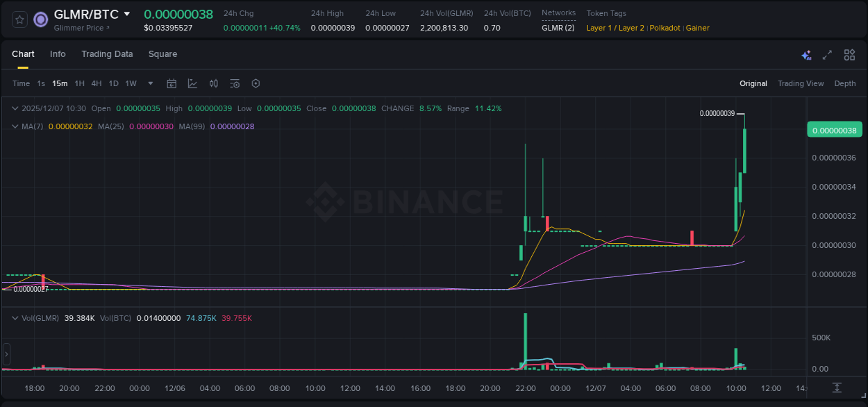
Task: Collapse the Vol(GLMR) volume panel chevron
Action: click(15, 317)
